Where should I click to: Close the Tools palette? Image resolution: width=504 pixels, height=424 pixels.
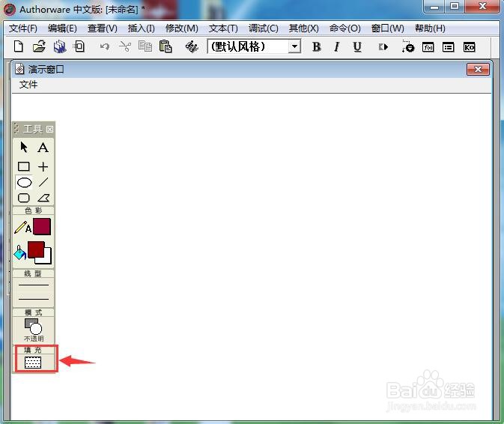[x=49, y=130]
